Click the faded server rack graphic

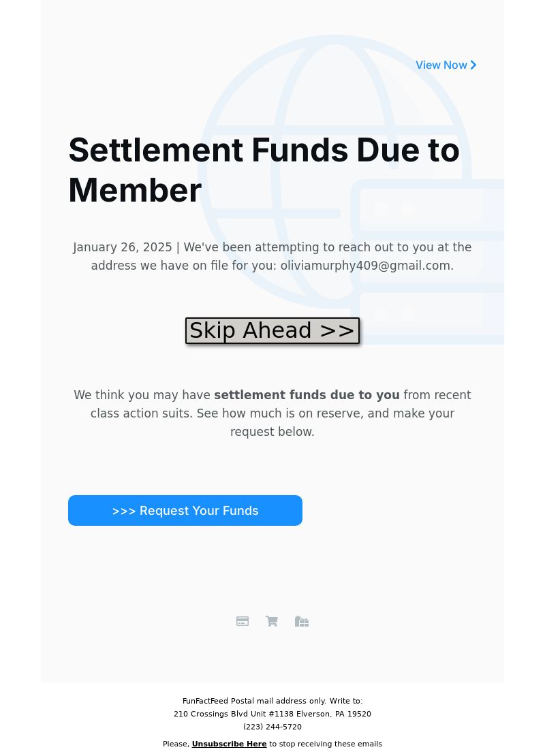[427, 262]
